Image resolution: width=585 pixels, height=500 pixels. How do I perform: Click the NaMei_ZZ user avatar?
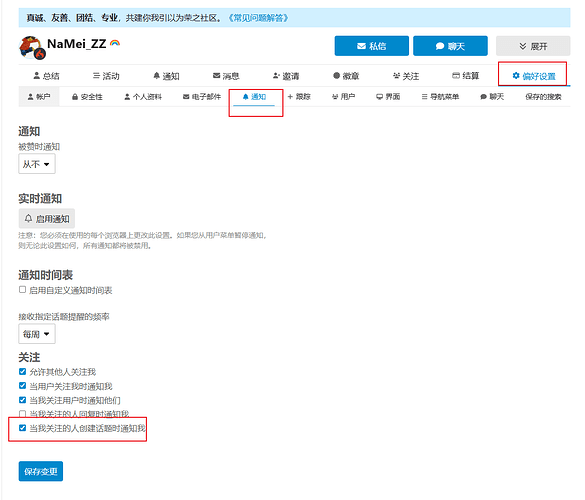click(x=32, y=47)
